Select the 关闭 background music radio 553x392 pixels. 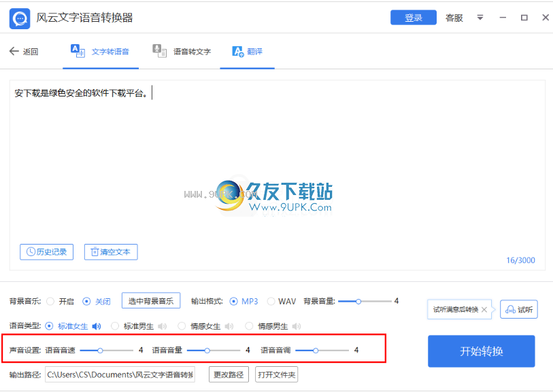(x=86, y=302)
